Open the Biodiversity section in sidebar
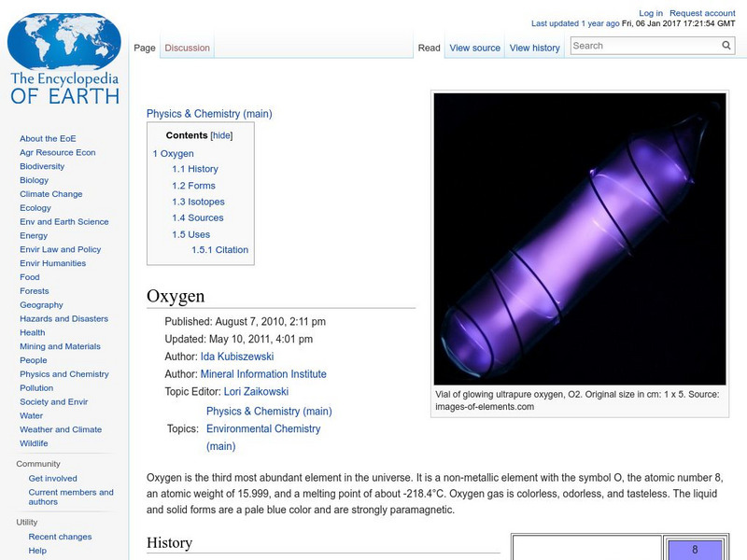This screenshot has width=747, height=560. pyautogui.click(x=41, y=166)
